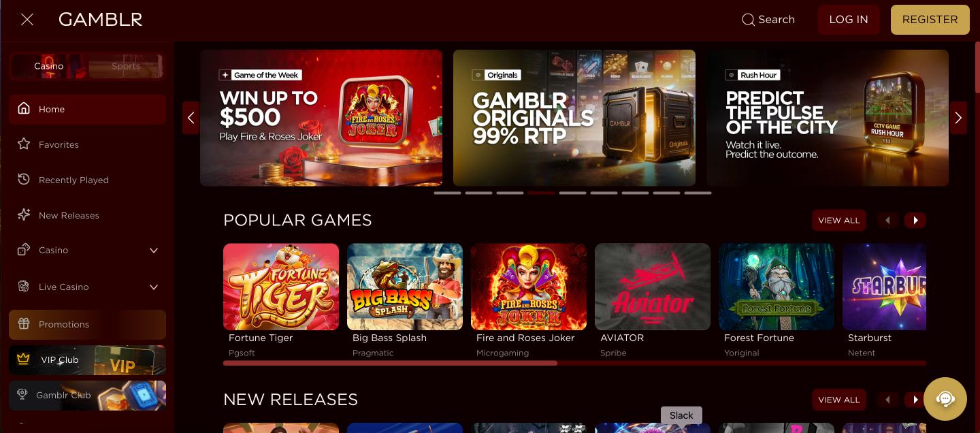This screenshot has width=980, height=433.
Task: Click the Search magnifier icon
Action: pos(748,20)
